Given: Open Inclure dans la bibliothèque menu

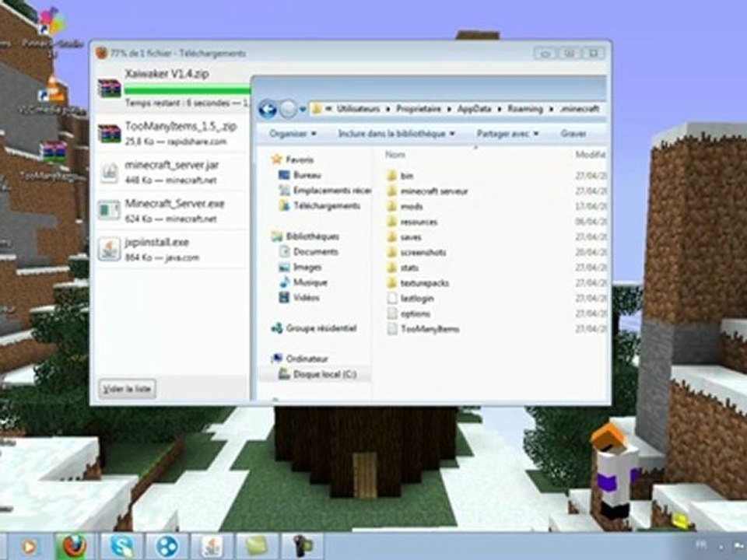Looking at the screenshot, I should (x=396, y=134).
